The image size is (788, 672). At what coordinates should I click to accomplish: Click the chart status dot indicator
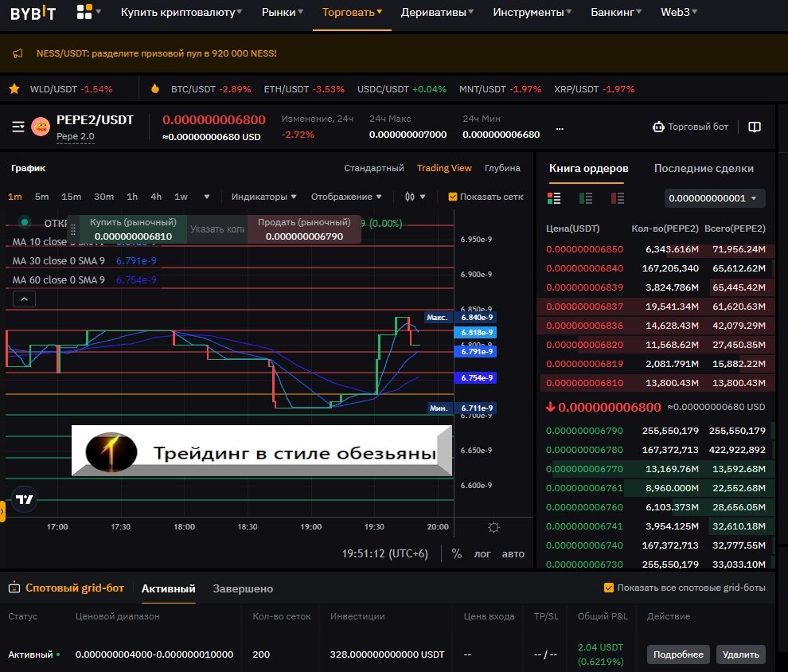(25, 221)
